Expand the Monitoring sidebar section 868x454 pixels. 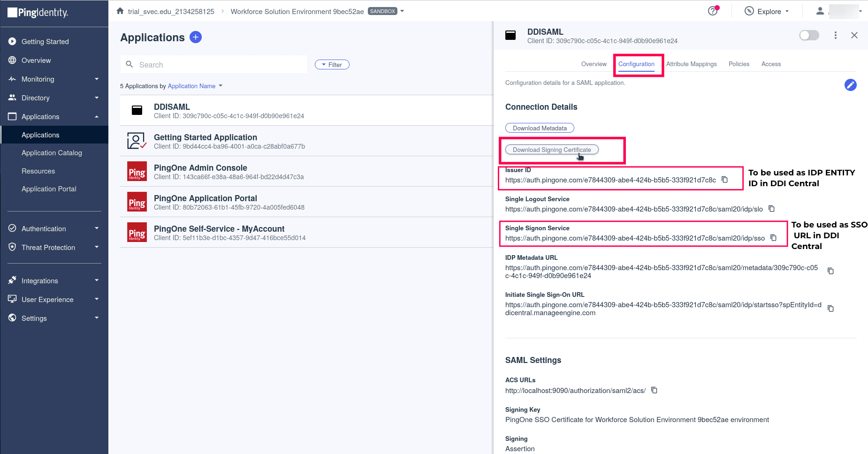pyautogui.click(x=97, y=79)
